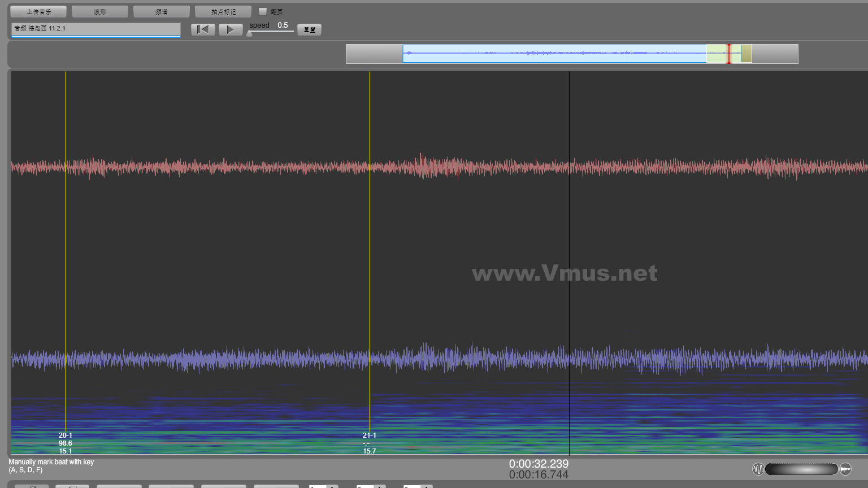Click the 上传音乐 upload music button

38,11
